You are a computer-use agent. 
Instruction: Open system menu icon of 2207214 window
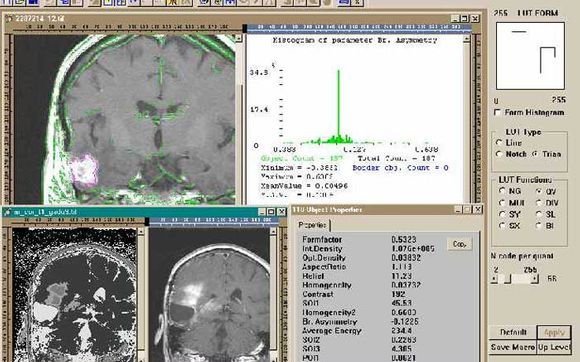pyautogui.click(x=9, y=18)
